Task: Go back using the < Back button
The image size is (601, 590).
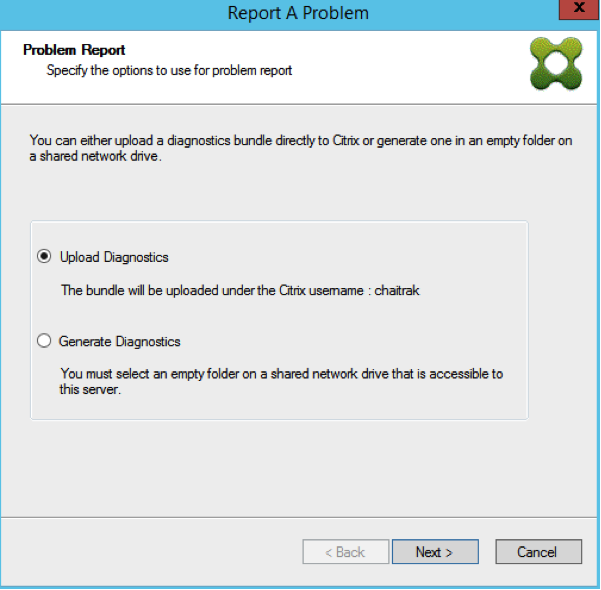Action: pos(345,552)
